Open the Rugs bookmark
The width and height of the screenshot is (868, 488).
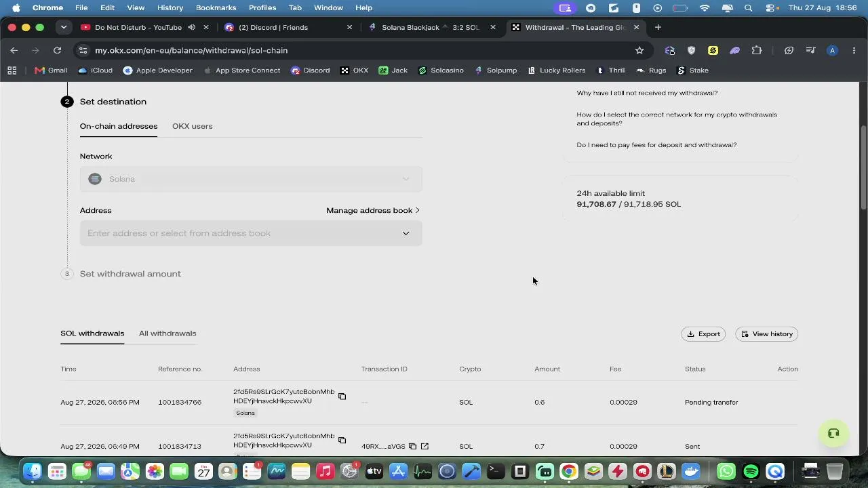click(x=651, y=70)
